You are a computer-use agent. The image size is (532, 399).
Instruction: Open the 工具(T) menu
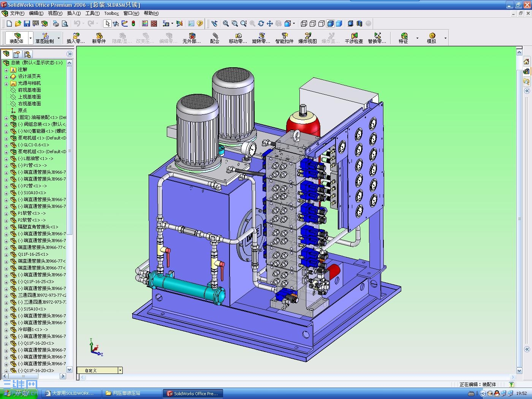pos(92,13)
